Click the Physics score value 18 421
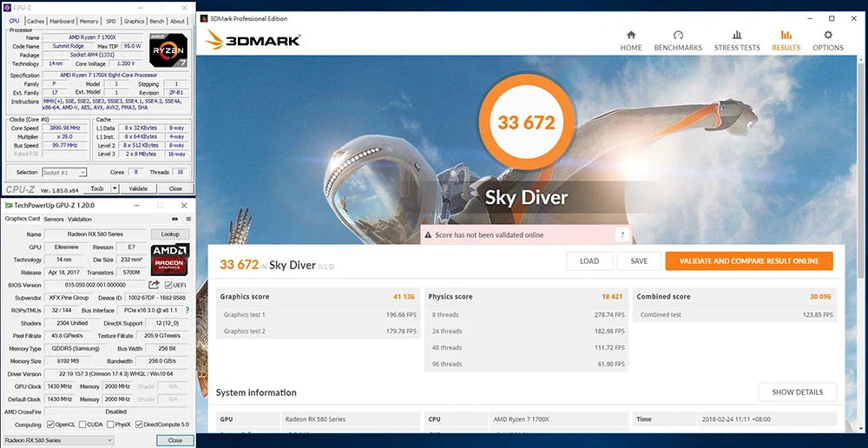Viewport: 868px width, 448px height. click(612, 297)
